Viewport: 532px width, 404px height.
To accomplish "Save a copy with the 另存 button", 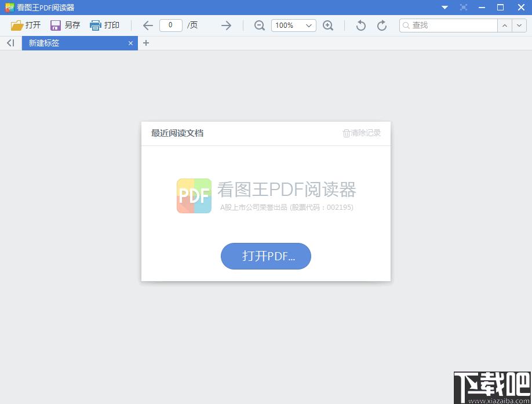I will (65, 25).
